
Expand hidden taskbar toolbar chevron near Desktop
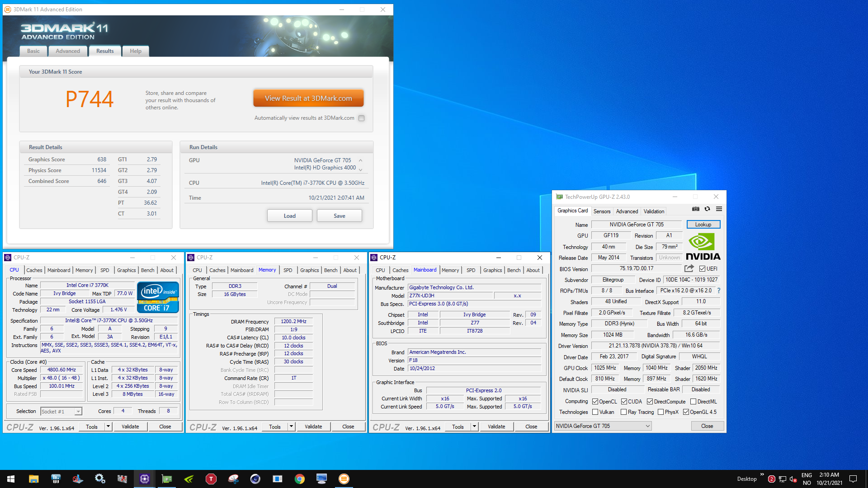(762, 475)
